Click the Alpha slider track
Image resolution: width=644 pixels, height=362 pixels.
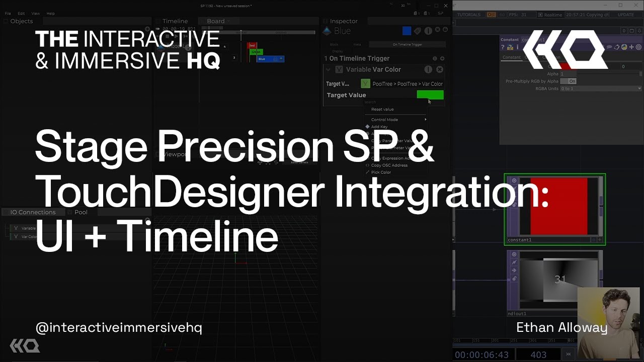click(x=609, y=74)
